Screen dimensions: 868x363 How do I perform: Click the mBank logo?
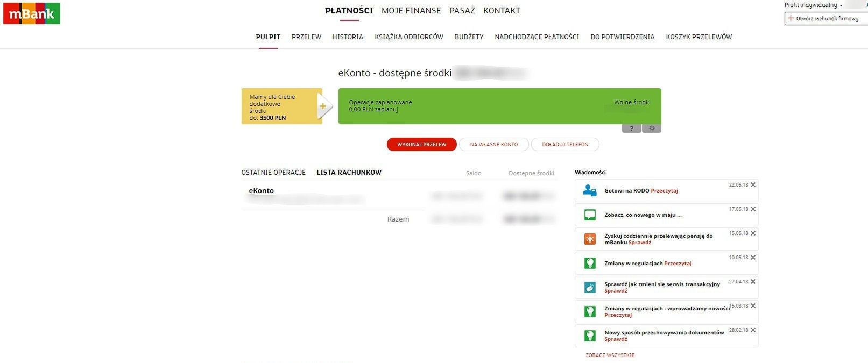(32, 13)
